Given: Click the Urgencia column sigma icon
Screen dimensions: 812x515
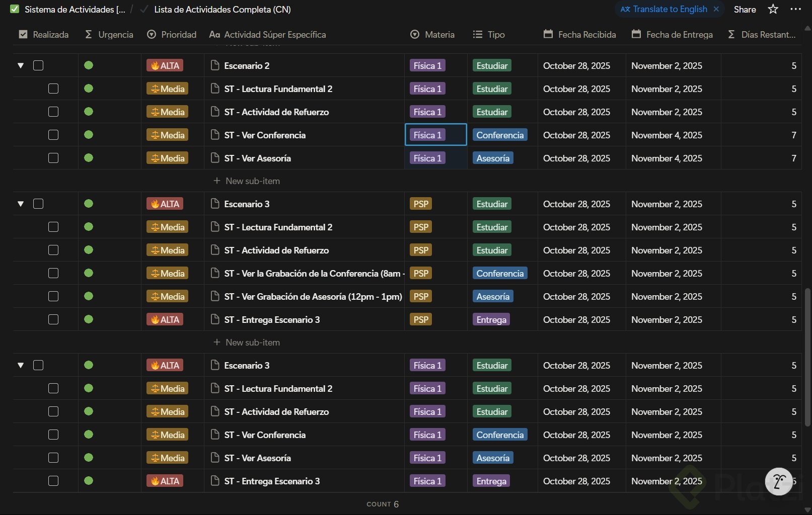Looking at the screenshot, I should (x=89, y=34).
